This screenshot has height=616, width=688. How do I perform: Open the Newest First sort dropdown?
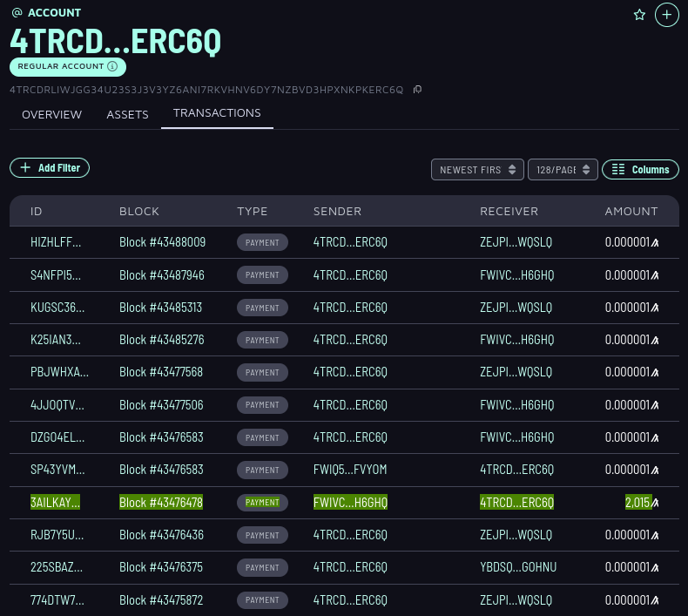[477, 170]
